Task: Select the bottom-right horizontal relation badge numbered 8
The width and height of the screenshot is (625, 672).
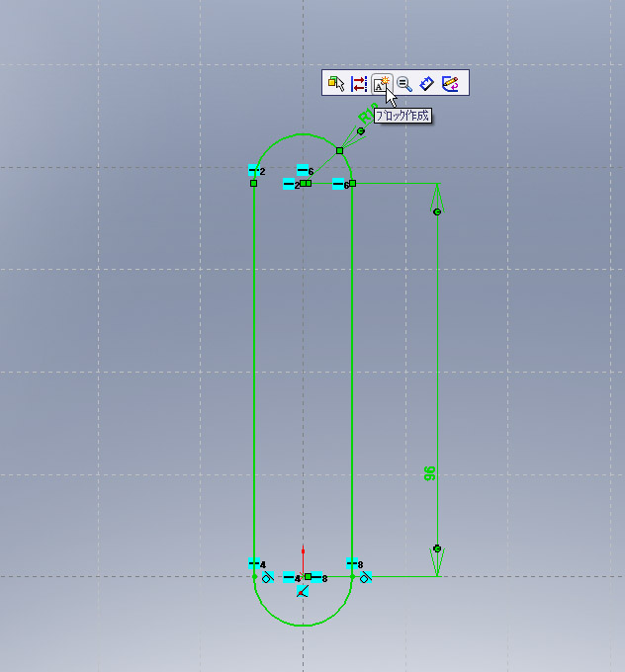Action: tap(352, 563)
